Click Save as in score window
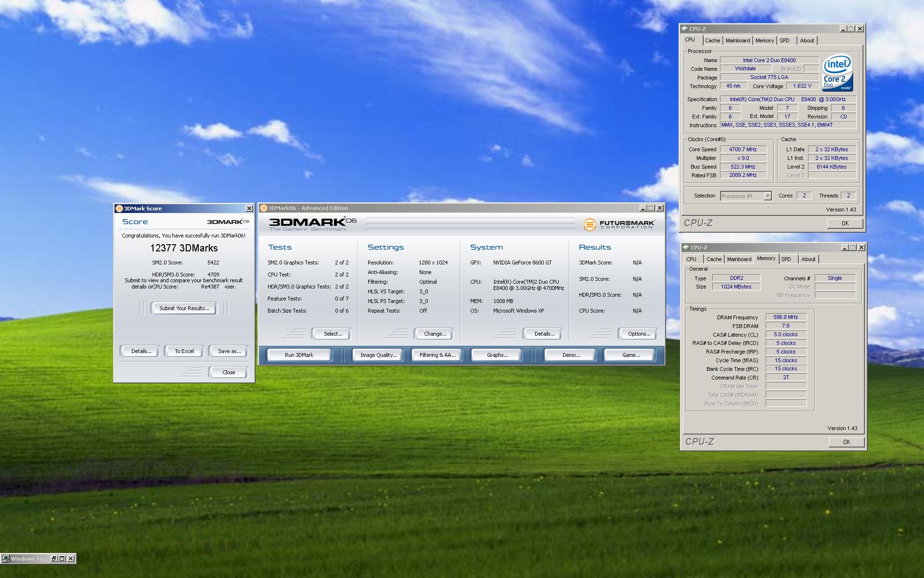 click(x=229, y=351)
